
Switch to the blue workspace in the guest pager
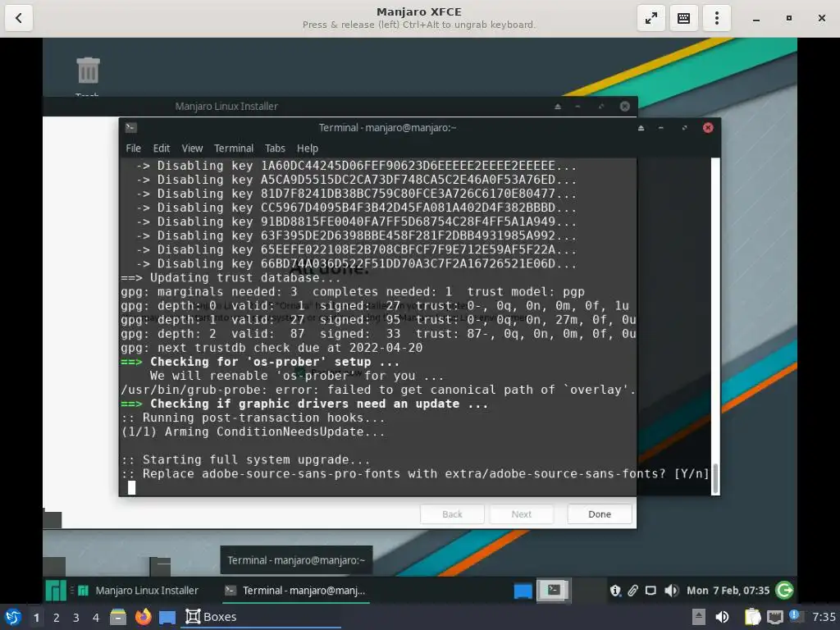523,591
